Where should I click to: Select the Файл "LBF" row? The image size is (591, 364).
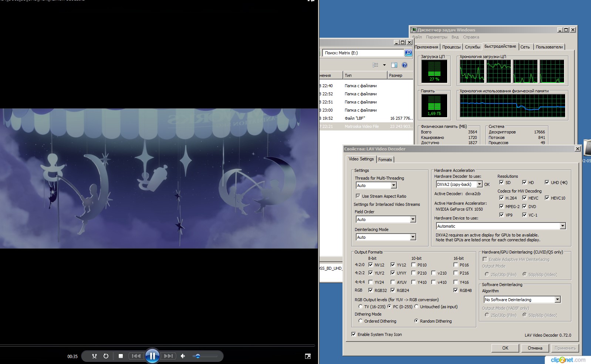(366, 118)
